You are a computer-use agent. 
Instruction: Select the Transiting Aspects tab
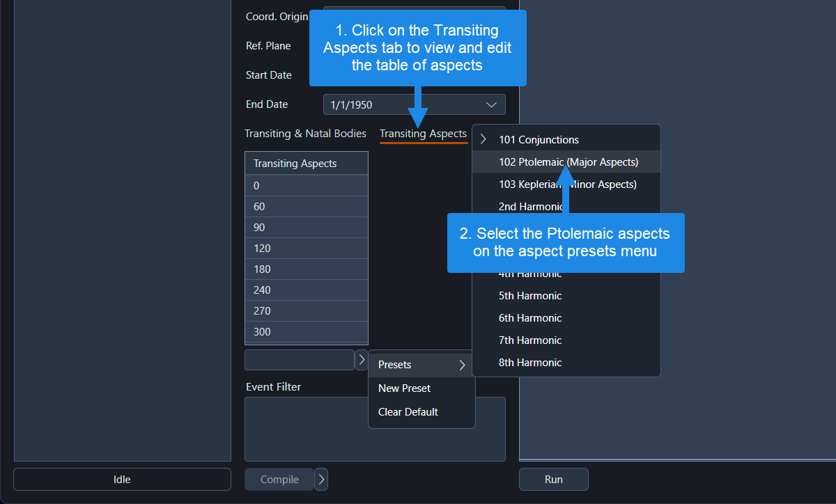(423, 134)
